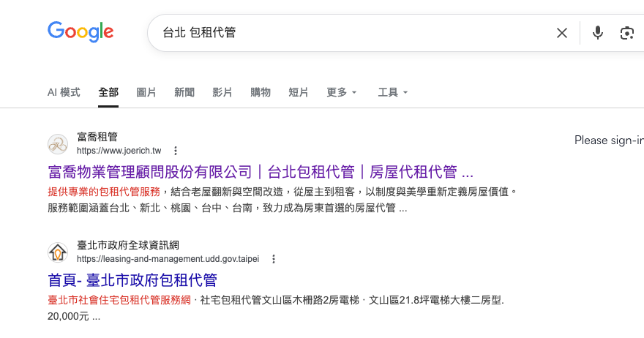644x338 pixels.
Task: Click the red snippet 臺北市社會住宅包租代管服務網
Action: point(119,300)
